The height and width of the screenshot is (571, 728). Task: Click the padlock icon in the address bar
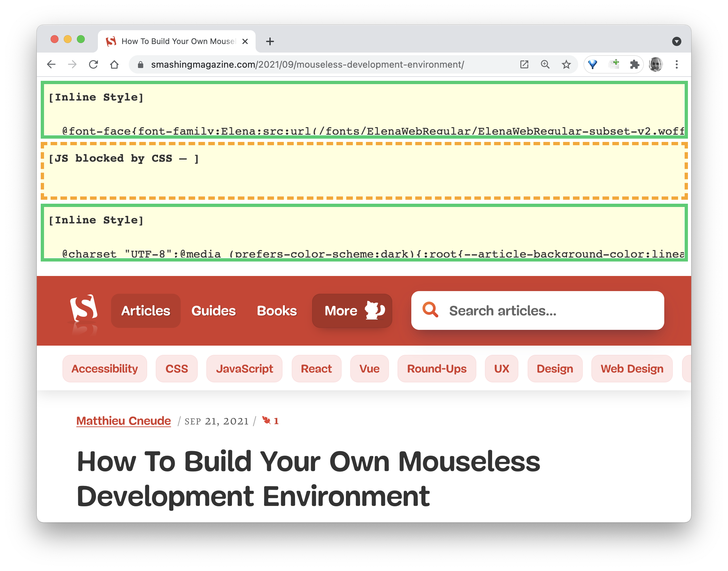140,64
